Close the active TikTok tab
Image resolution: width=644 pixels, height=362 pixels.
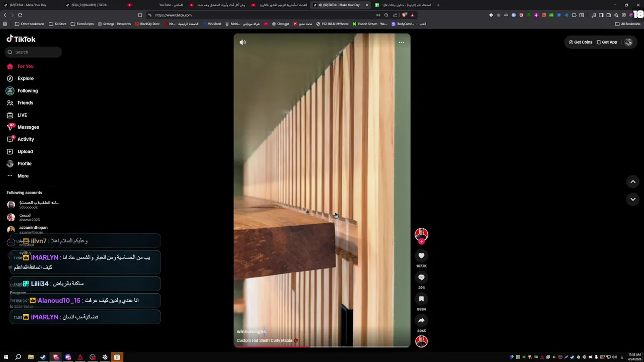367,5
